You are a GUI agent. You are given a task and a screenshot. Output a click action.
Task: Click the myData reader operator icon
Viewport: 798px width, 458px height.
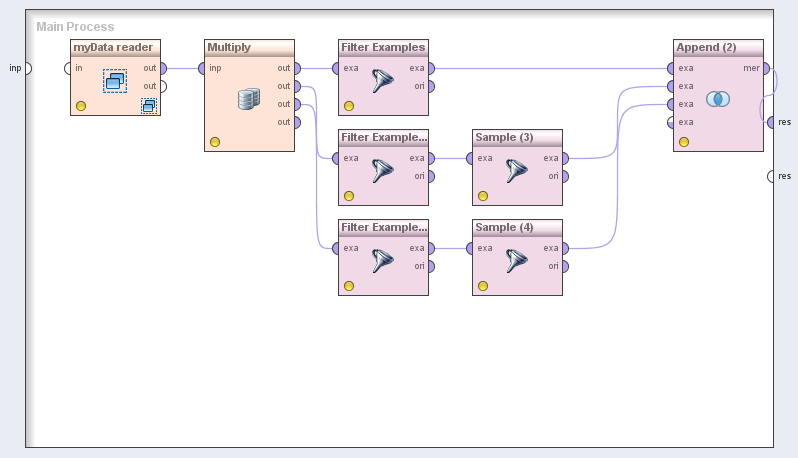pos(115,81)
